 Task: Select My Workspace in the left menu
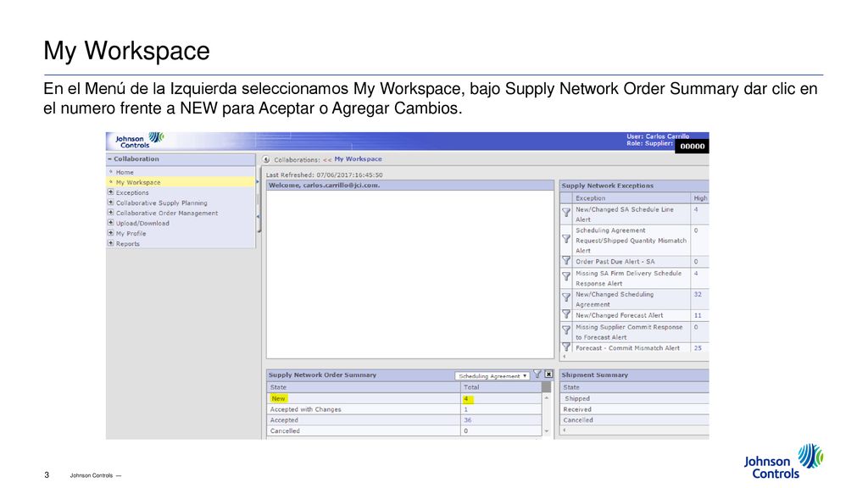click(x=138, y=182)
